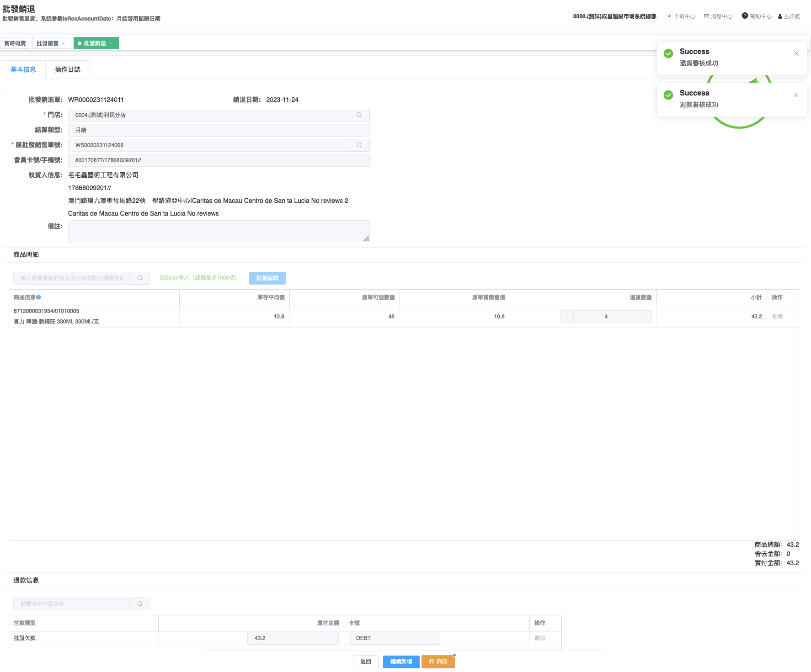The height and width of the screenshot is (672, 811).
Task: Open the 王如蛟 user menu
Action: coord(789,16)
